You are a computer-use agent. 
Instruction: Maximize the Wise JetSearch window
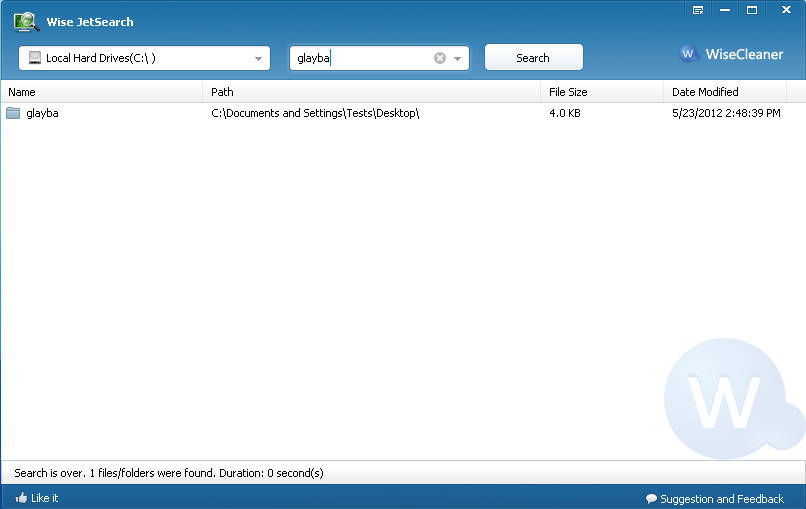pyautogui.click(x=752, y=10)
